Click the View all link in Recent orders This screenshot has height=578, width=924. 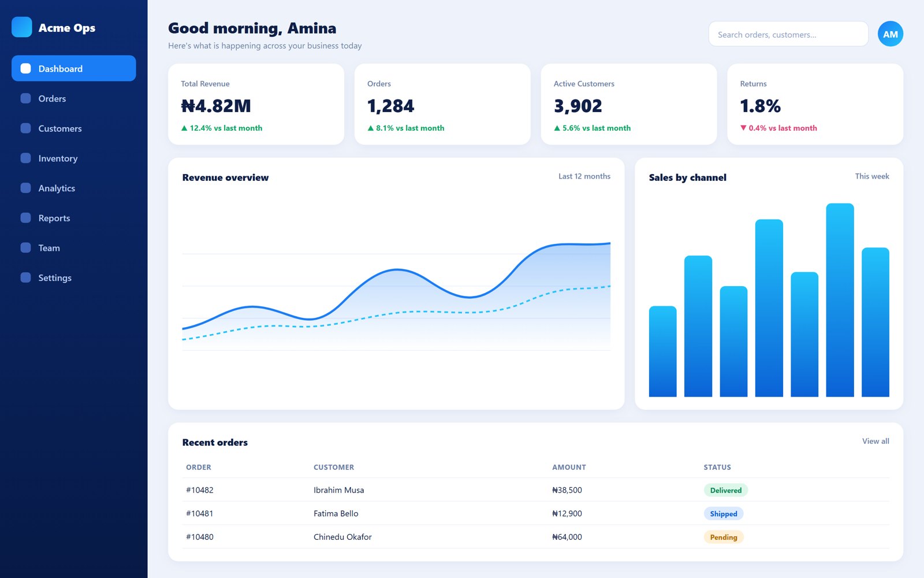coord(875,441)
